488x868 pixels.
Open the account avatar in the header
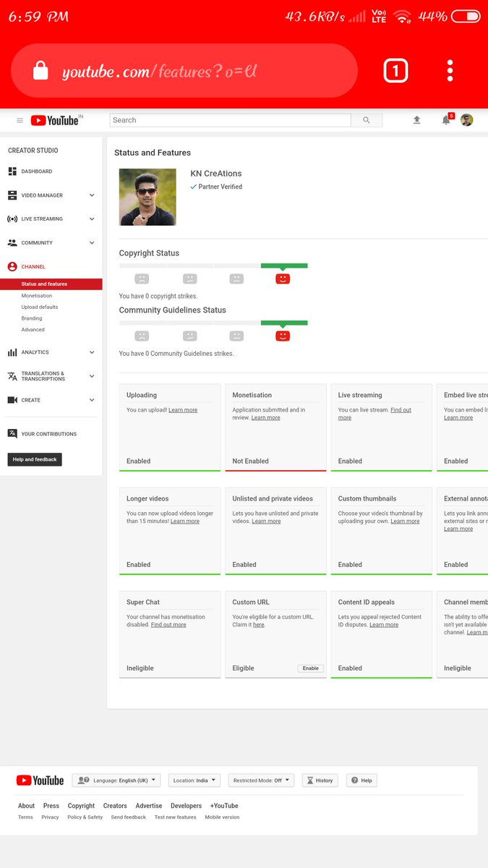pos(467,120)
